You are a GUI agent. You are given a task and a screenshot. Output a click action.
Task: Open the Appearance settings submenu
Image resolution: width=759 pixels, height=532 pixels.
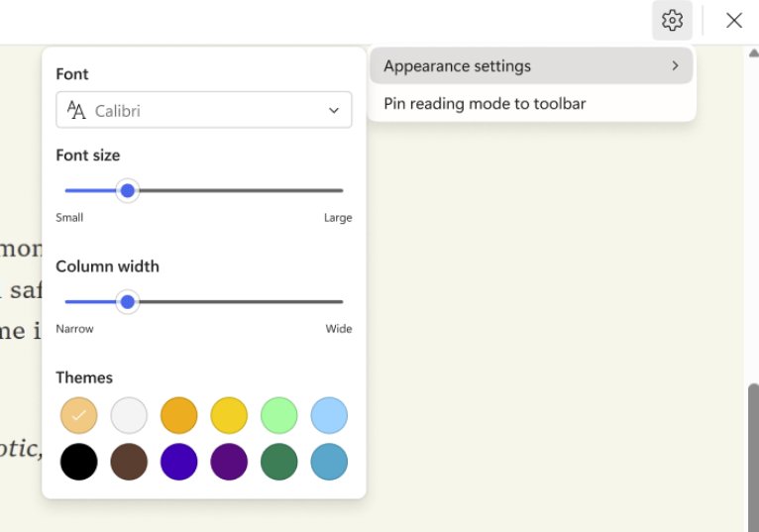(531, 65)
